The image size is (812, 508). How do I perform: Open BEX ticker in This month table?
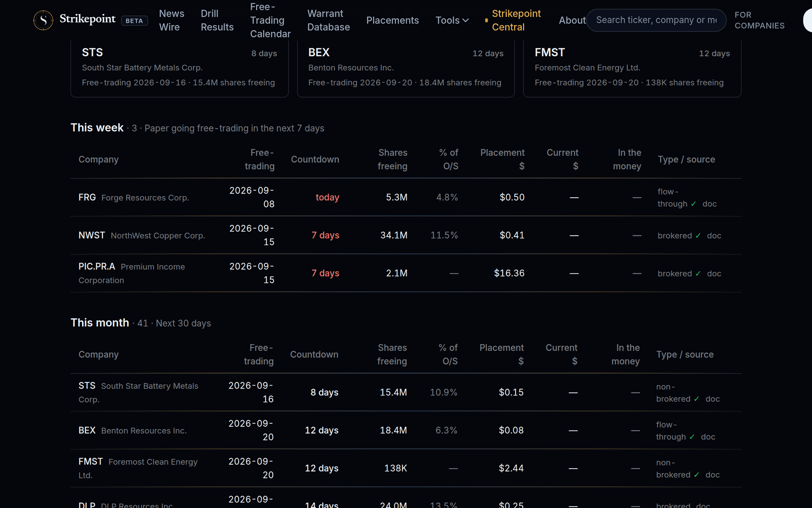click(x=87, y=431)
